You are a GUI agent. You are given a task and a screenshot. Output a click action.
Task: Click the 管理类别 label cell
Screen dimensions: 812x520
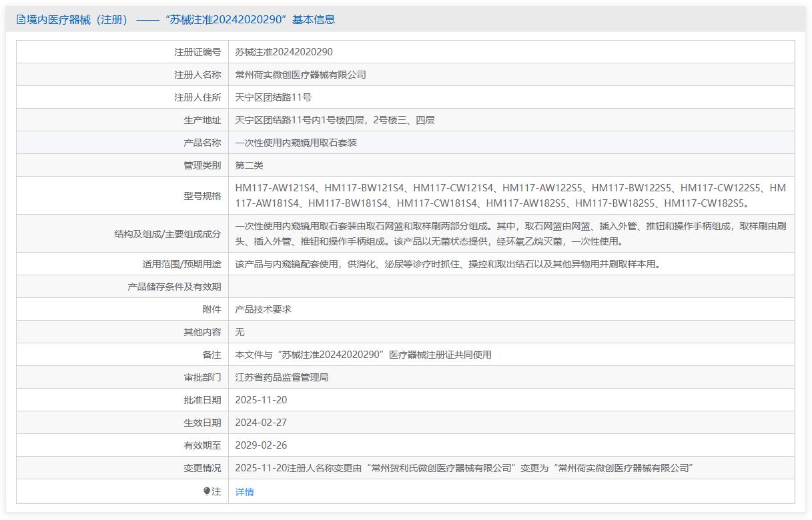(123, 165)
